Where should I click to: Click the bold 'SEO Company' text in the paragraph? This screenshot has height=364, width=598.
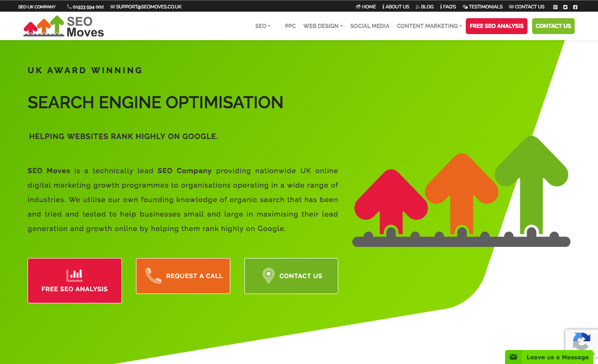[185, 171]
